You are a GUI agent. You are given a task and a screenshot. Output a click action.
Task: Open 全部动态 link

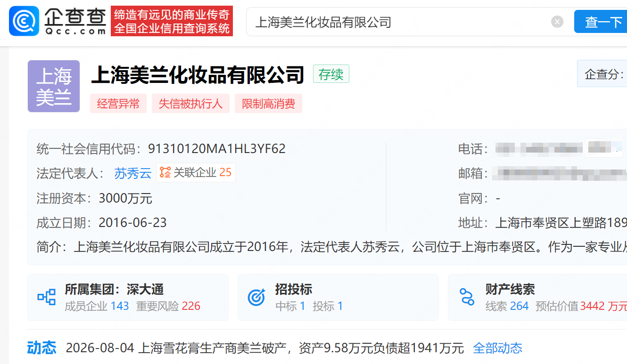pos(497,348)
